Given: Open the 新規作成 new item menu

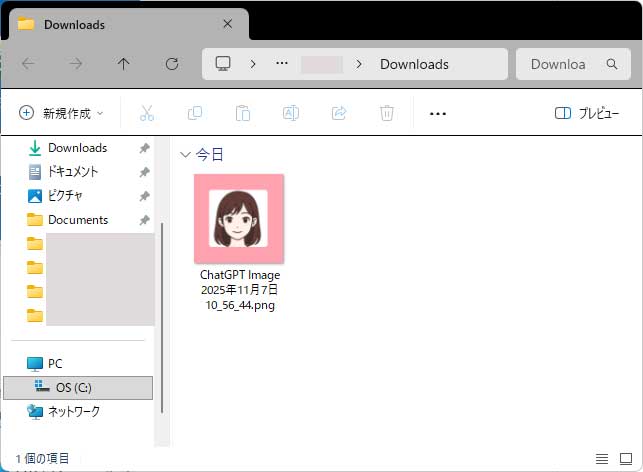Looking at the screenshot, I should [x=61, y=113].
